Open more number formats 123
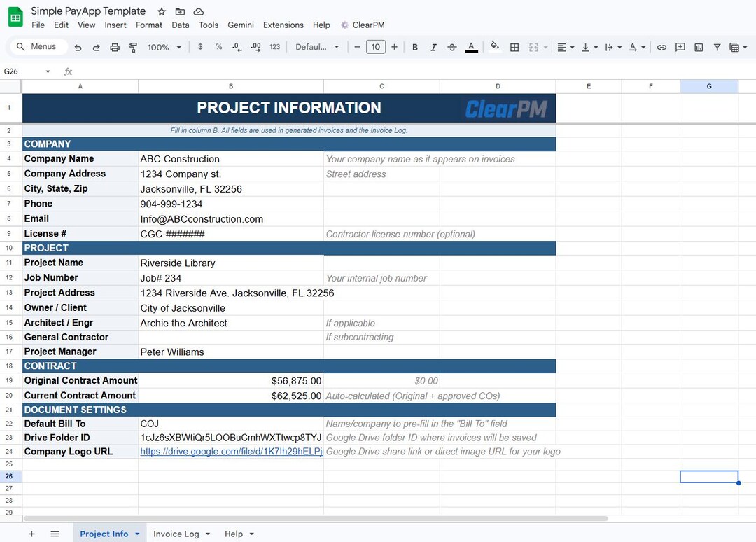 coord(275,47)
